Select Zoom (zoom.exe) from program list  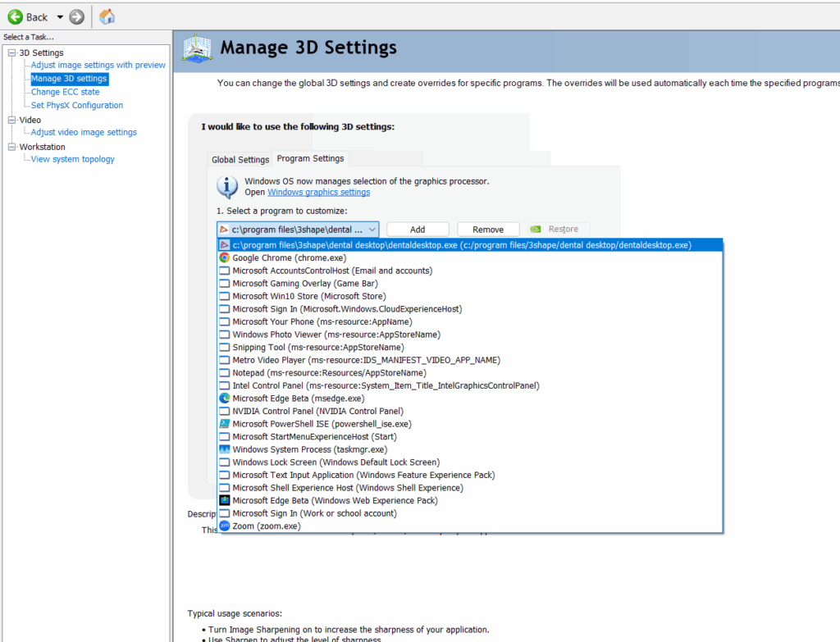pyautogui.click(x=266, y=526)
